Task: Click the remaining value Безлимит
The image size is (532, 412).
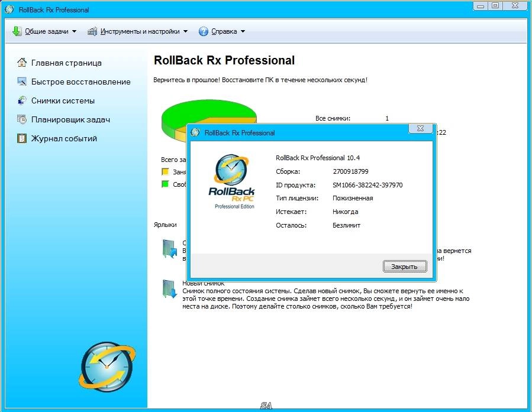Action: point(346,225)
